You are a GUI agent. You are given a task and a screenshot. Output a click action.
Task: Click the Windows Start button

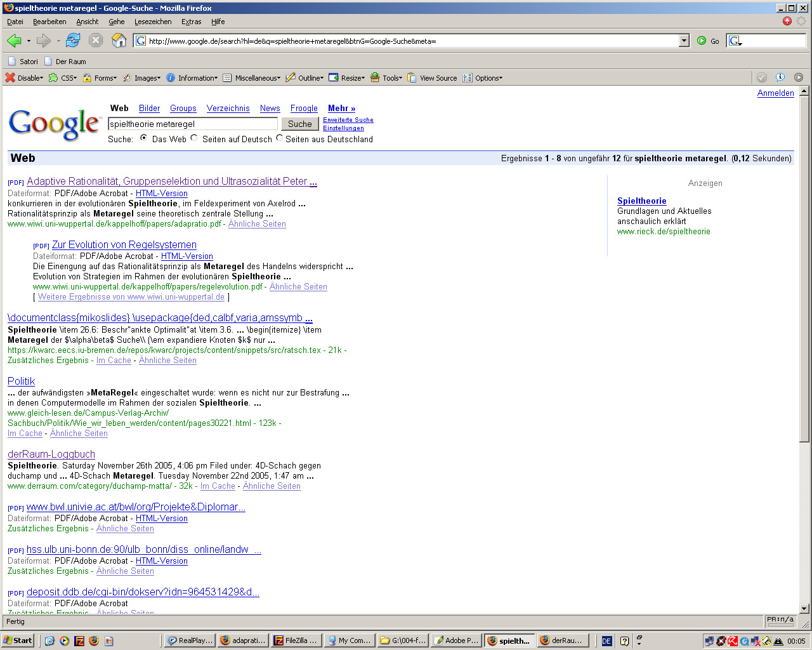(x=17, y=640)
